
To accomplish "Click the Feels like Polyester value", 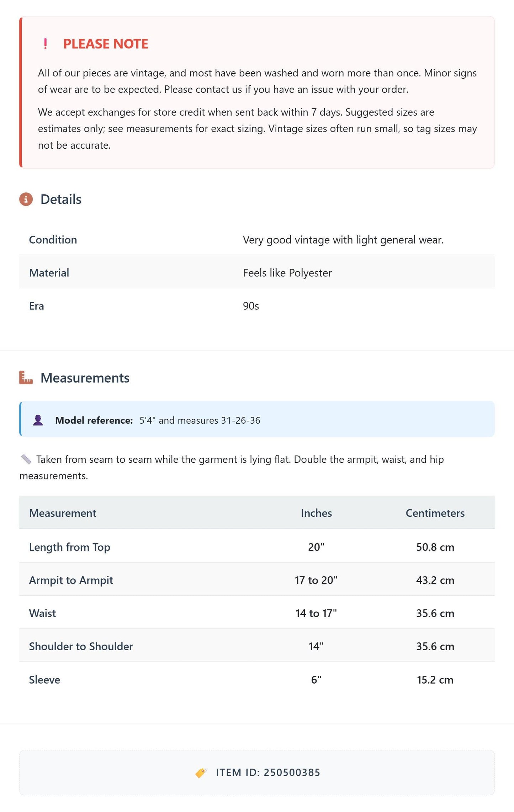I will [287, 273].
